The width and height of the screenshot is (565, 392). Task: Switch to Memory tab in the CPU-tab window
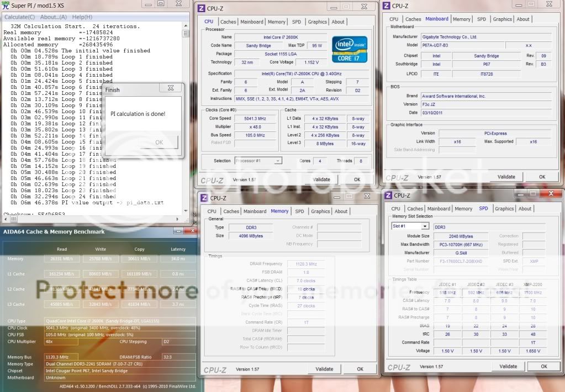[x=276, y=22]
